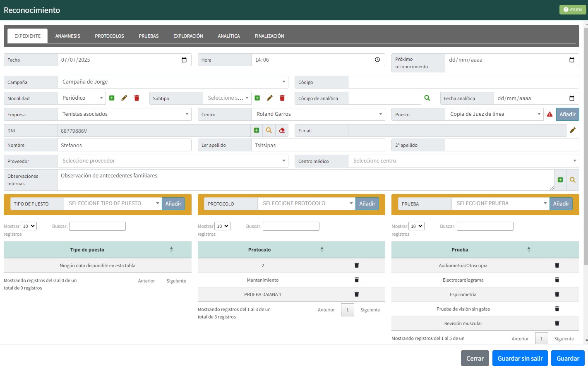Click the Añadir button next to Puesto

[x=567, y=114]
